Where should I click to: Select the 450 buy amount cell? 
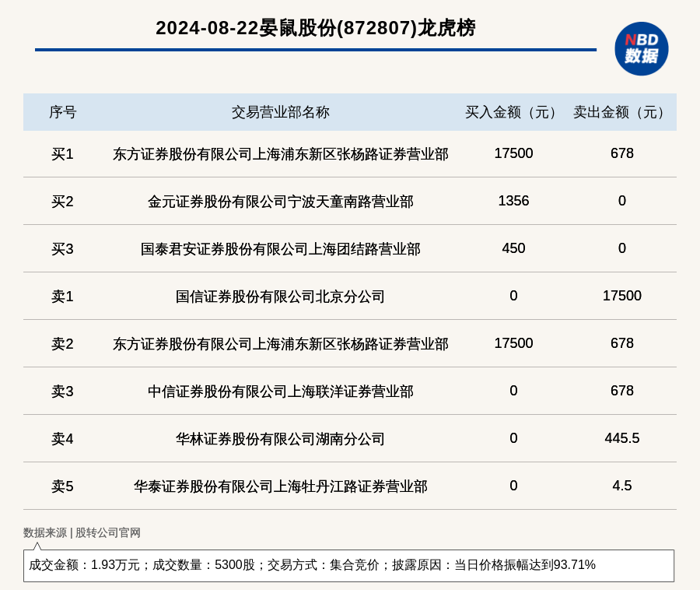pyautogui.click(x=513, y=248)
